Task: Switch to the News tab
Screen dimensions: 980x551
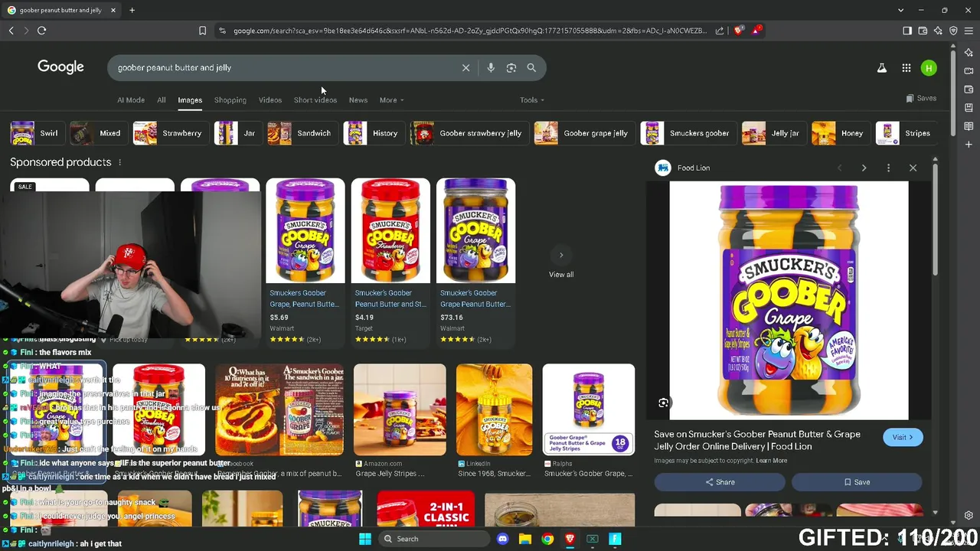Action: coord(358,100)
